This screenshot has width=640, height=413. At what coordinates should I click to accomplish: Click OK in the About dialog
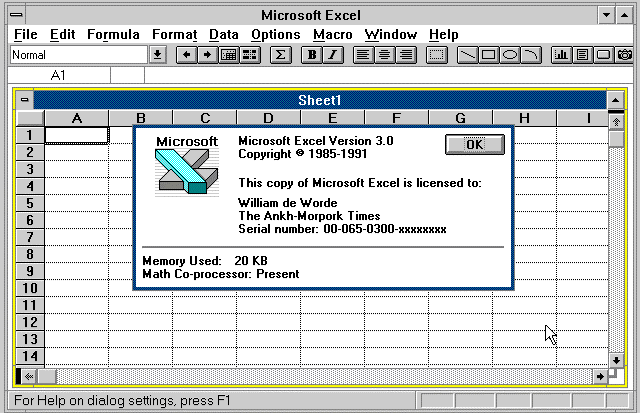click(475, 144)
